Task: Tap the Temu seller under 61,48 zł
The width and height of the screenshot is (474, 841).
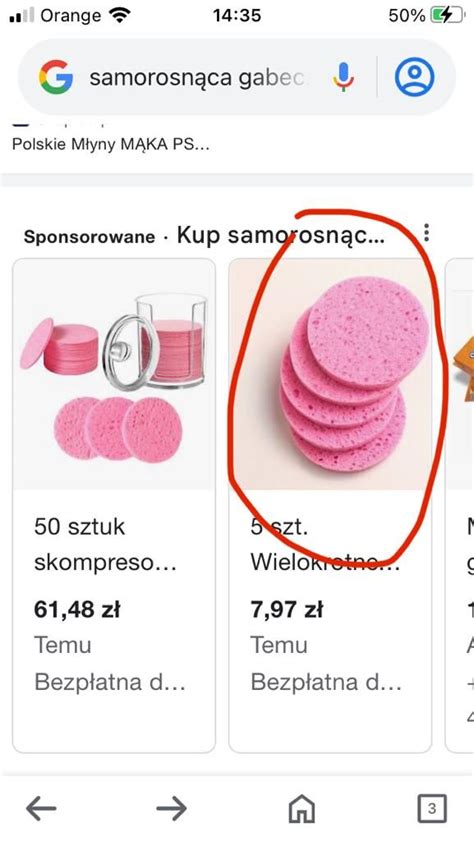Action: [63, 645]
